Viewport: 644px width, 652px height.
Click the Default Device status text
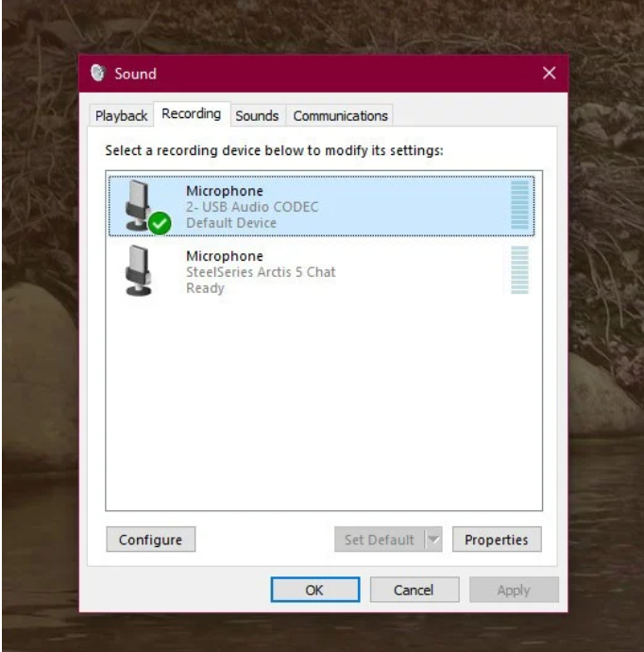pos(231,223)
